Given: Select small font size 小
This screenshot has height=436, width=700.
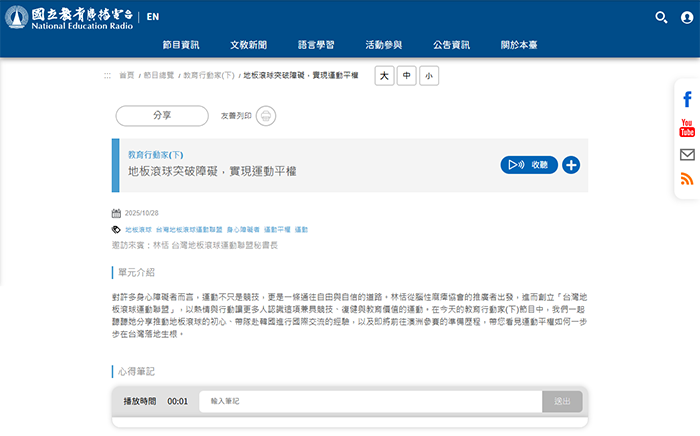Looking at the screenshot, I should 429,76.
